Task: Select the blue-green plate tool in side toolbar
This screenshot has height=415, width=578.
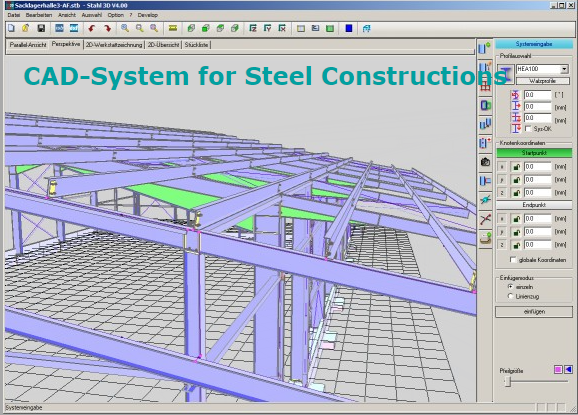Action: pos(485,105)
